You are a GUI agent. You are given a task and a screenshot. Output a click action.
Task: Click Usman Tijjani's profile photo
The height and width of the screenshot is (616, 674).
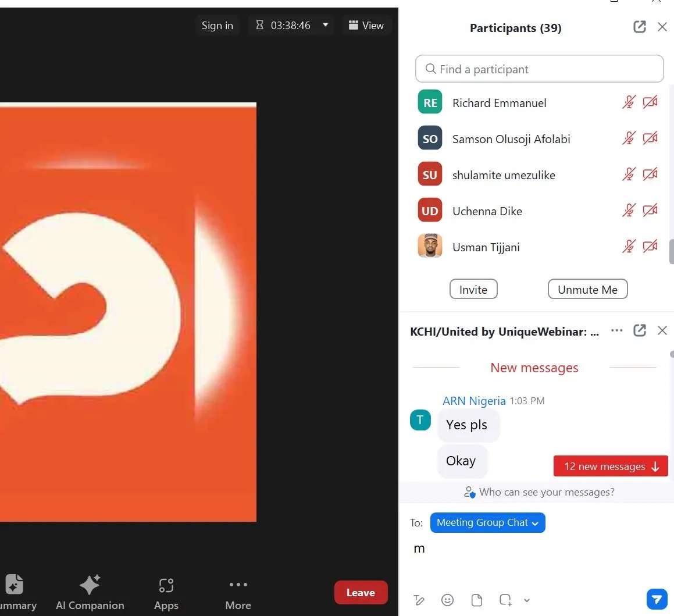[x=430, y=246]
